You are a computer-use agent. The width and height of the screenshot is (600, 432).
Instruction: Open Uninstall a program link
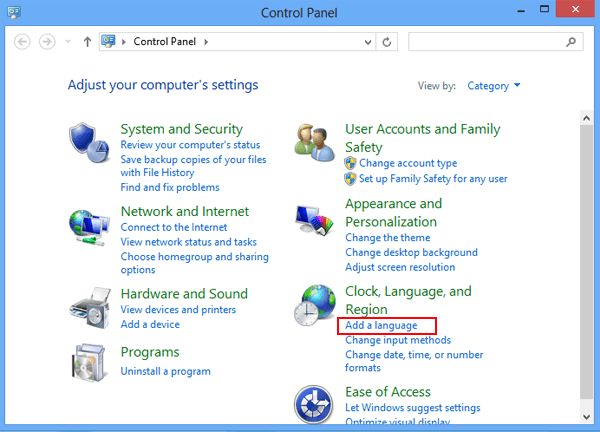point(165,371)
